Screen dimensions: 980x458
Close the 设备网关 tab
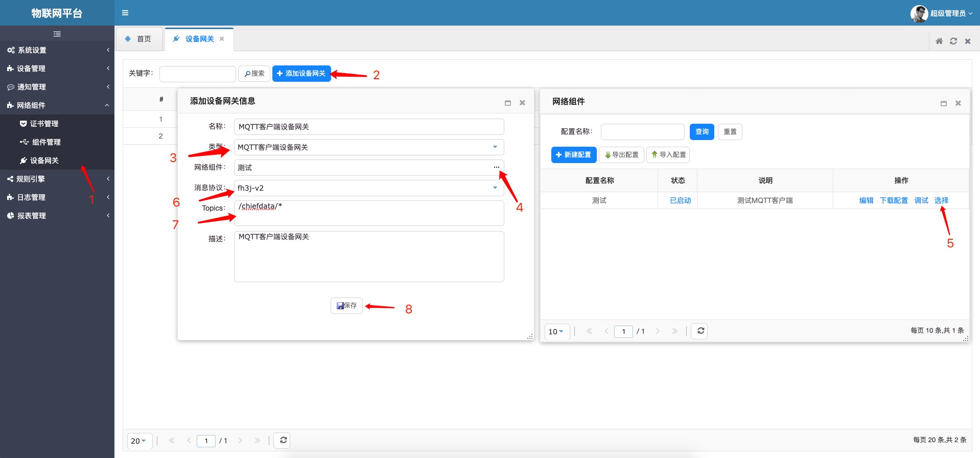[x=222, y=39]
